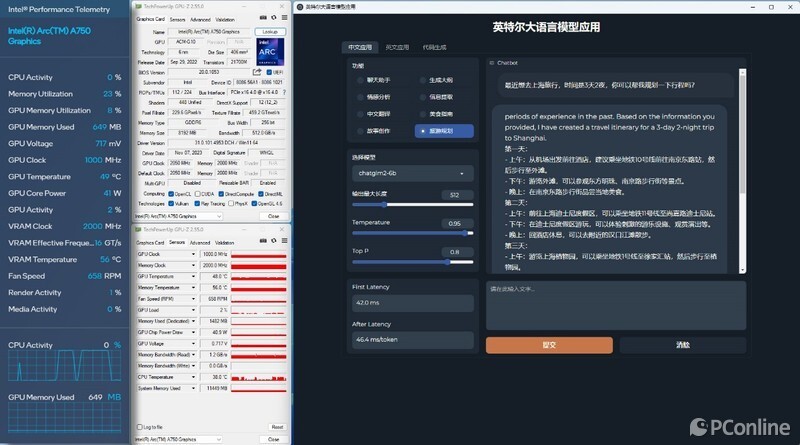Open the 代码生成 tab
This screenshot has height=445, width=800.
(434, 47)
